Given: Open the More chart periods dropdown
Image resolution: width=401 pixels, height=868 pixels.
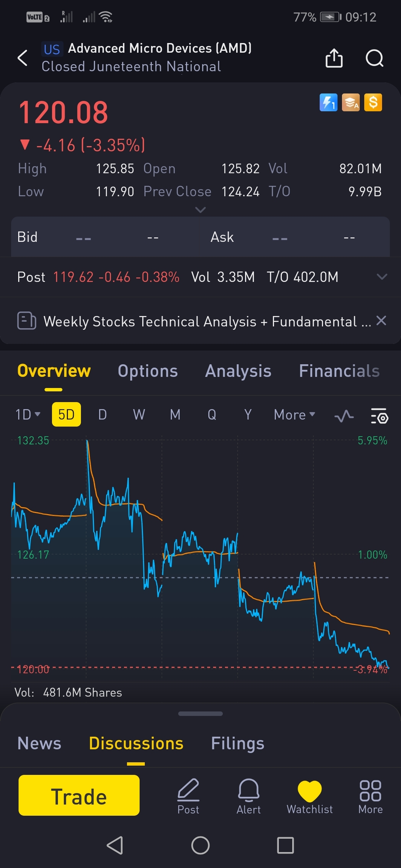Looking at the screenshot, I should click(294, 414).
